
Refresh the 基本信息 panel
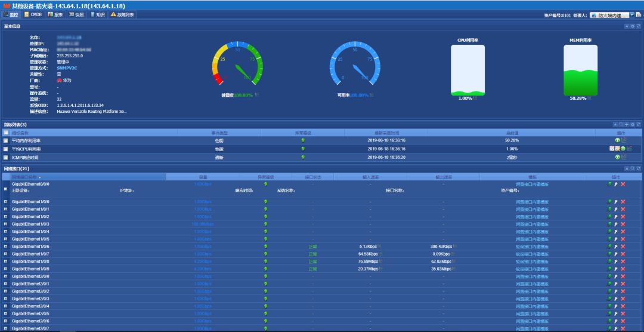[638, 26]
